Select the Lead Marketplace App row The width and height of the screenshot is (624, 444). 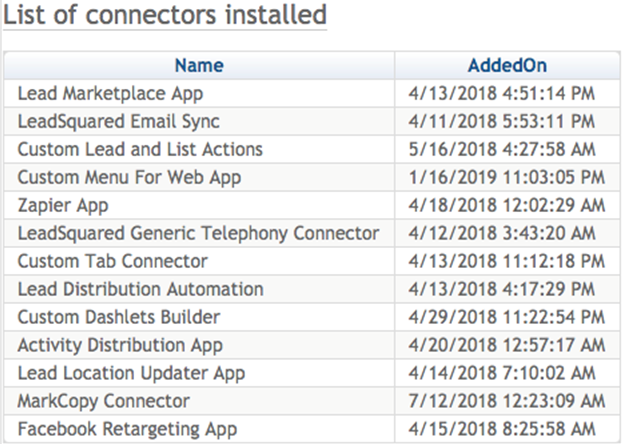111,94
